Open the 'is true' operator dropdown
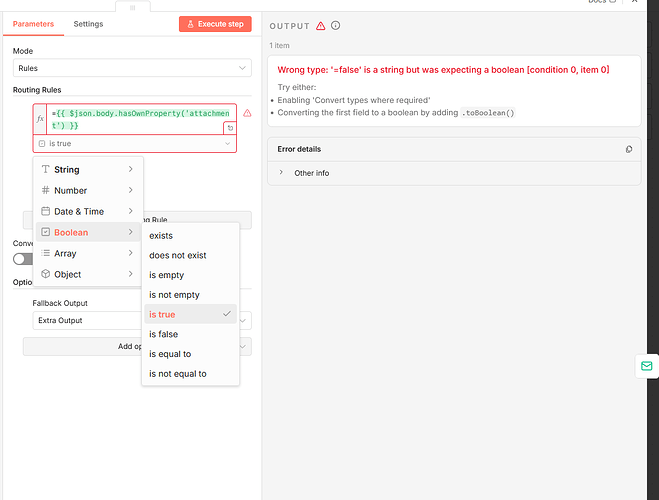 [136, 144]
